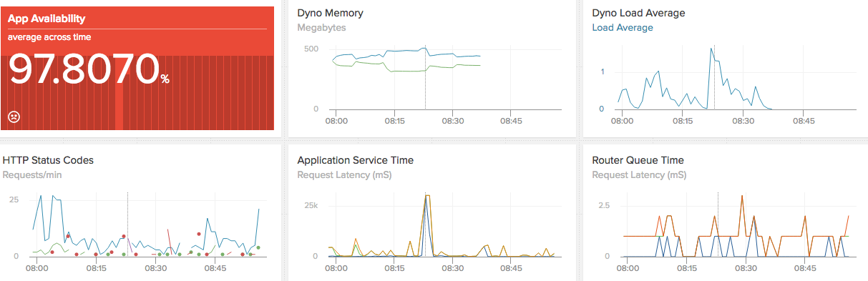
Task: Click the dotted time marker in Router Queue Time
Action: (718, 224)
